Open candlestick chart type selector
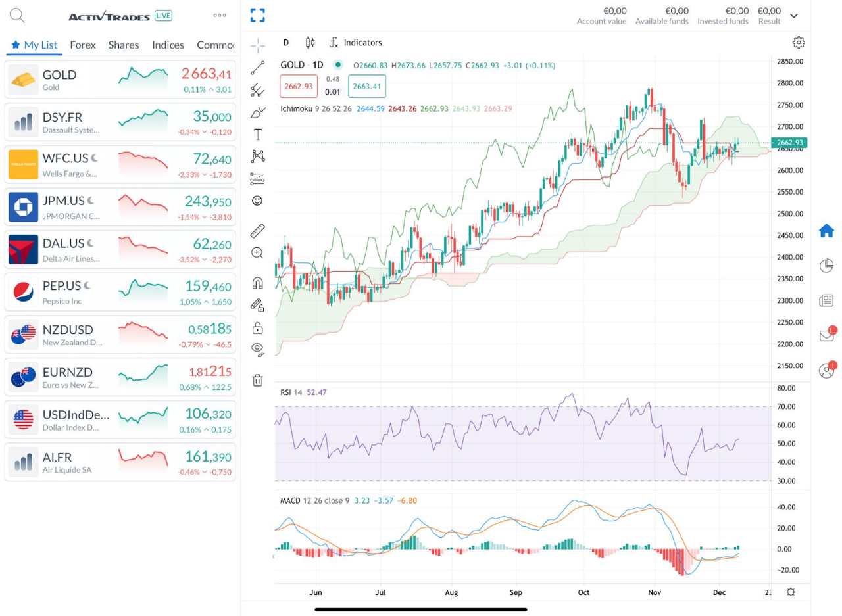The height and width of the screenshot is (616, 842). click(310, 43)
